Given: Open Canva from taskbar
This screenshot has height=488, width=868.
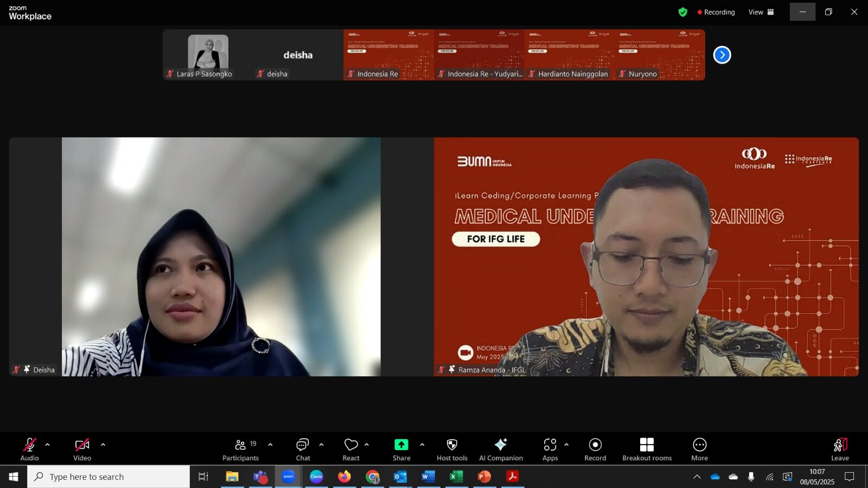Looking at the screenshot, I should tap(316, 477).
